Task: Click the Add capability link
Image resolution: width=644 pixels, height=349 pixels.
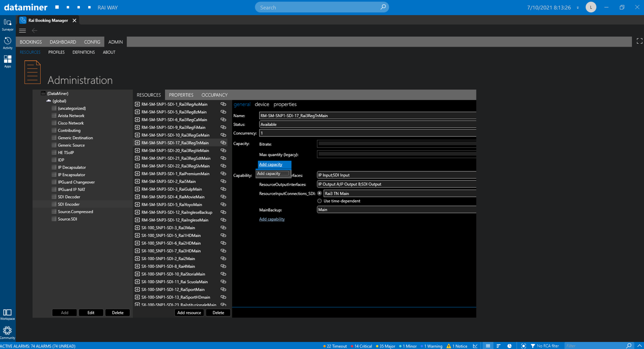Action: tap(272, 219)
